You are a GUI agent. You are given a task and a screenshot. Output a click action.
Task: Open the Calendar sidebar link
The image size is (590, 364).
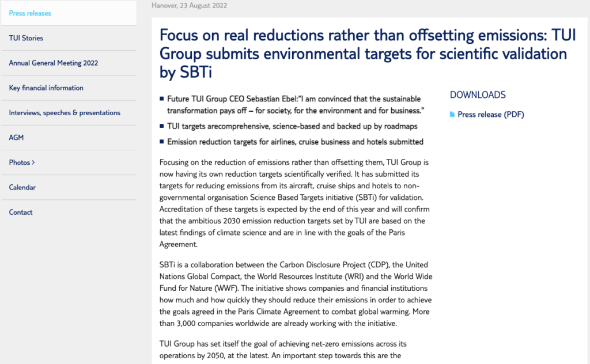22,187
